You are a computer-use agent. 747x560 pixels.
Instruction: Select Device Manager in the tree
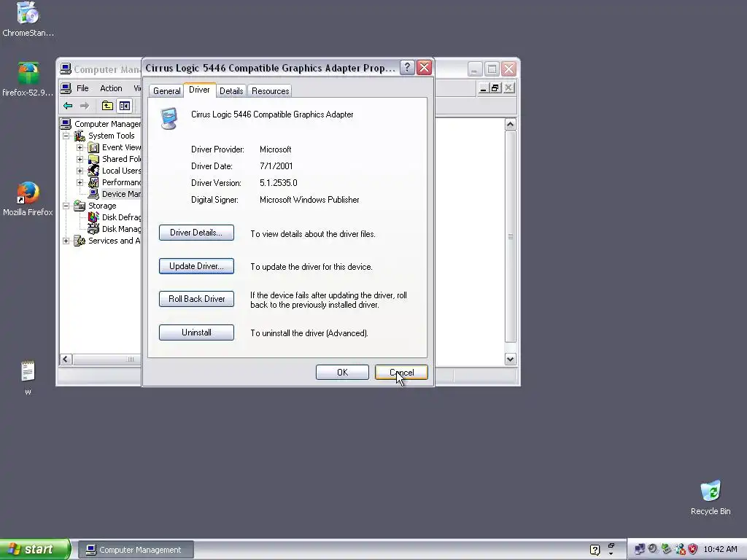click(121, 194)
